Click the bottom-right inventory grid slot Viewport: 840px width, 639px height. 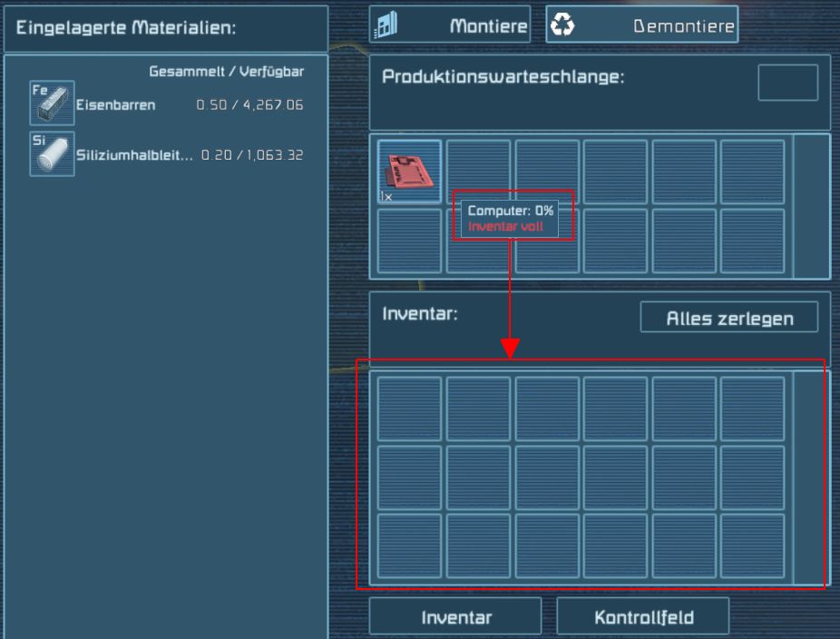coord(752,546)
